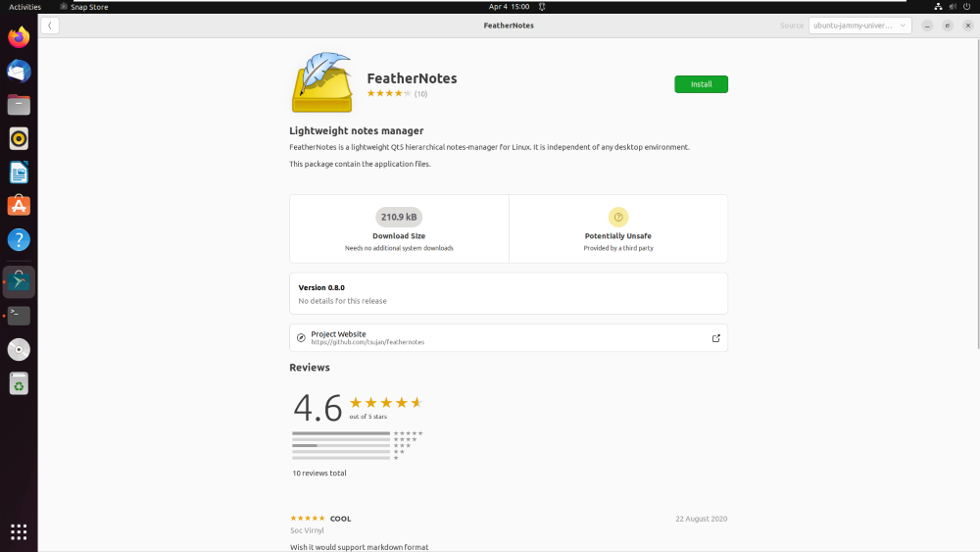The width and height of the screenshot is (980, 552).
Task: Click the 4.6 overall rating score
Action: click(x=318, y=408)
